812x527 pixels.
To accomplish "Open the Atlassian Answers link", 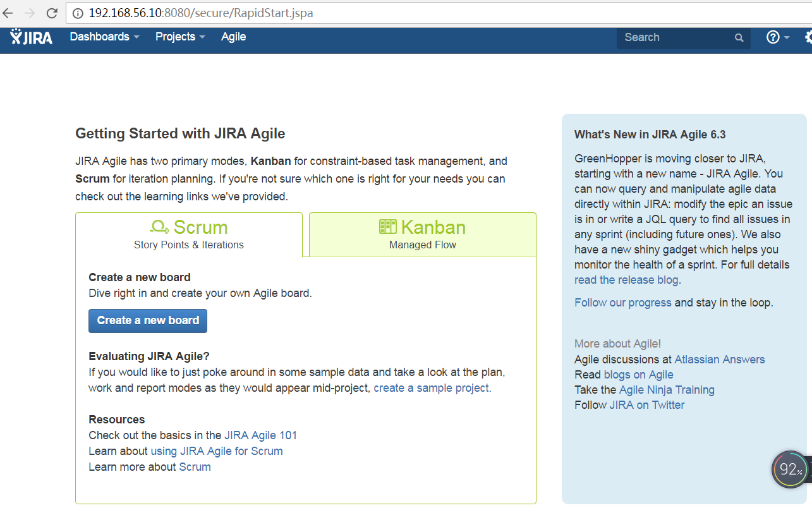I will point(719,360).
